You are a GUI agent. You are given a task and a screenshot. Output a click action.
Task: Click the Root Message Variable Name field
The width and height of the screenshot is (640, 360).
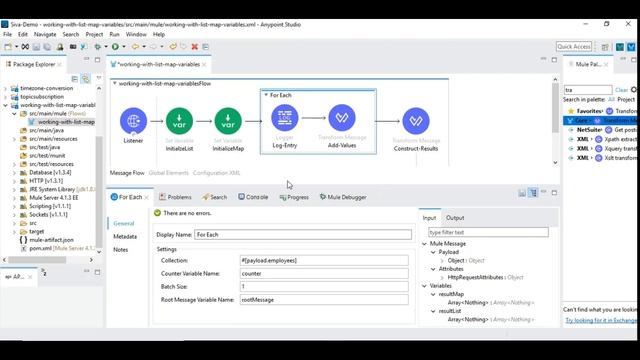[x=324, y=299]
